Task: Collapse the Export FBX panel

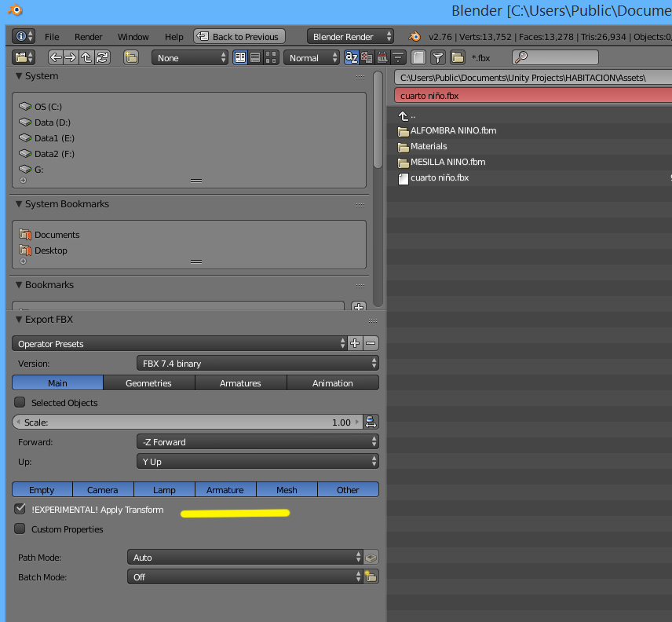Action: (18, 320)
